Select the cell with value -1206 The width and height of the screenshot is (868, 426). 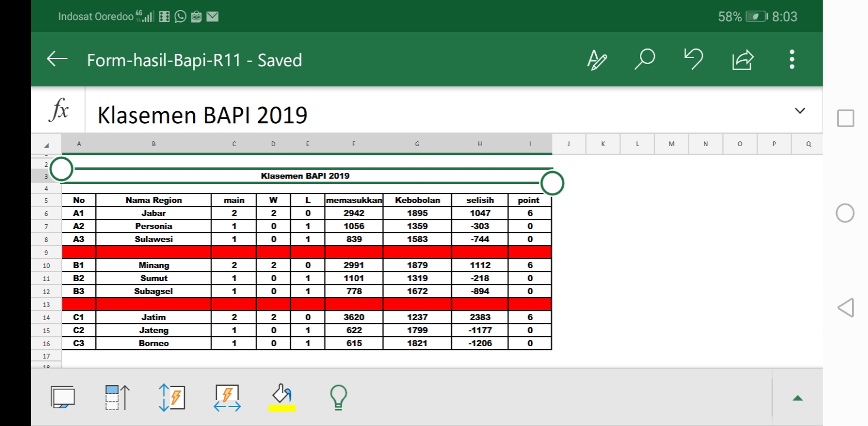tap(480, 343)
